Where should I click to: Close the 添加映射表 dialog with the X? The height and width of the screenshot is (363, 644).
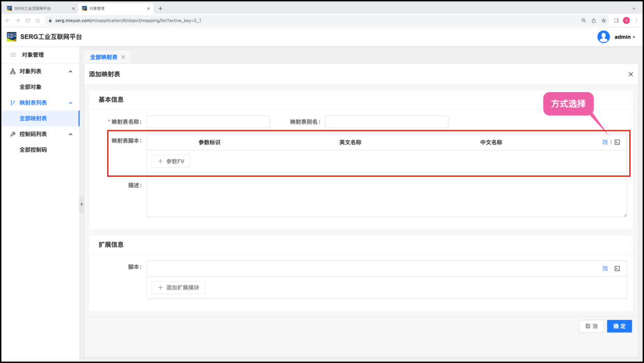click(x=631, y=74)
